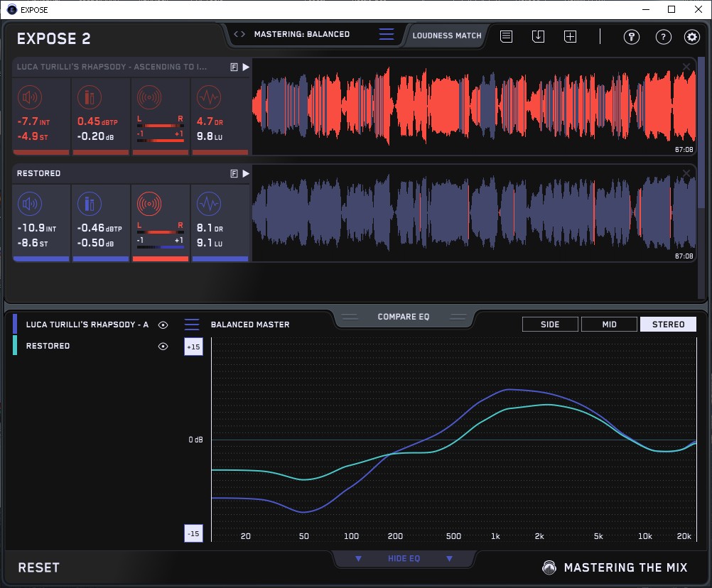Click the Luca Turilli's Rhapsody - A EQ legend label

87,325
